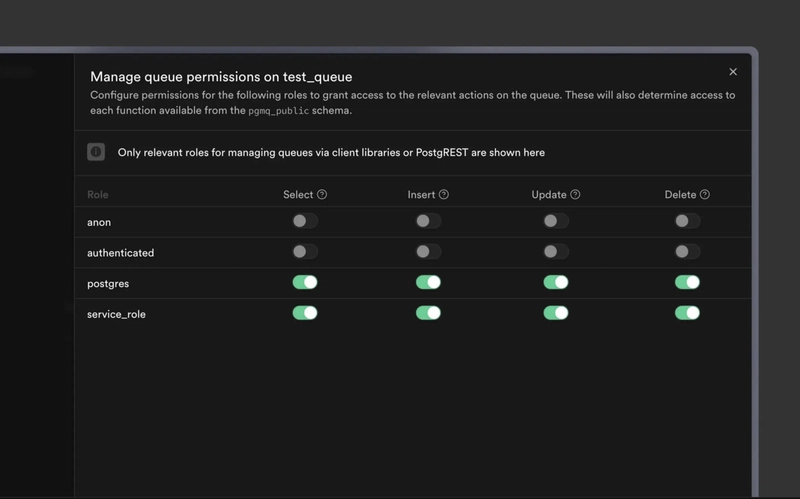Turn off Insert for postgres role
Viewport: 800px width, 499px height.
click(x=428, y=282)
